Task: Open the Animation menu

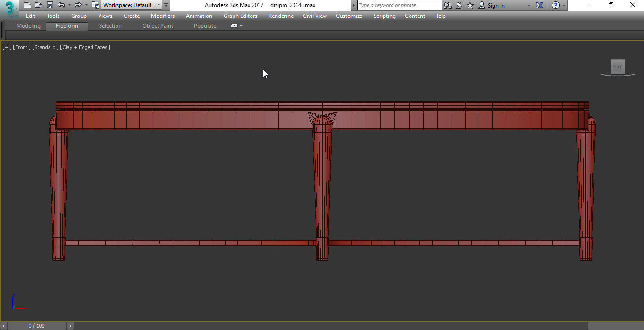Action: tap(199, 16)
